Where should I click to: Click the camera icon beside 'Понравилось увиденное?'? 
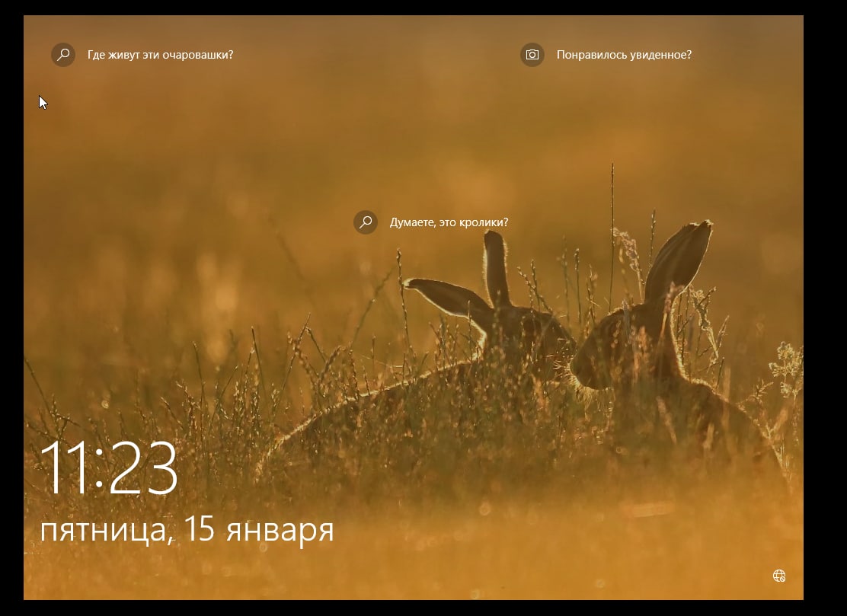coord(532,55)
